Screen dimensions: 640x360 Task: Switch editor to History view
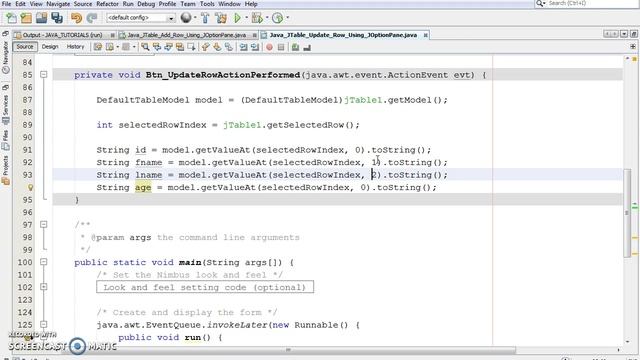(x=75, y=47)
